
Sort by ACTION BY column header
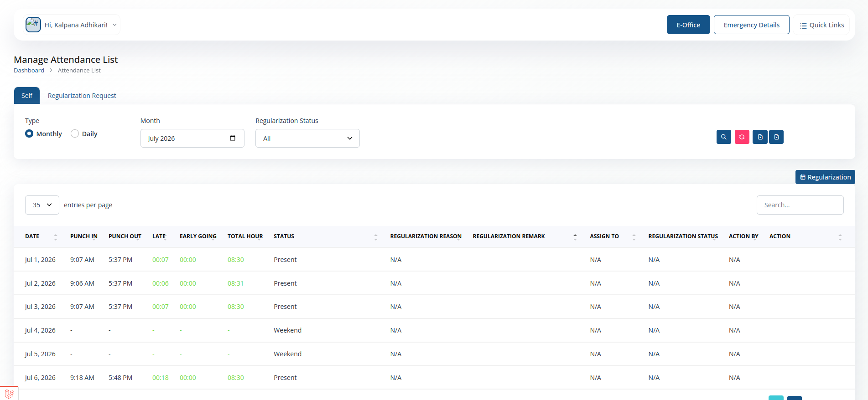[743, 236]
